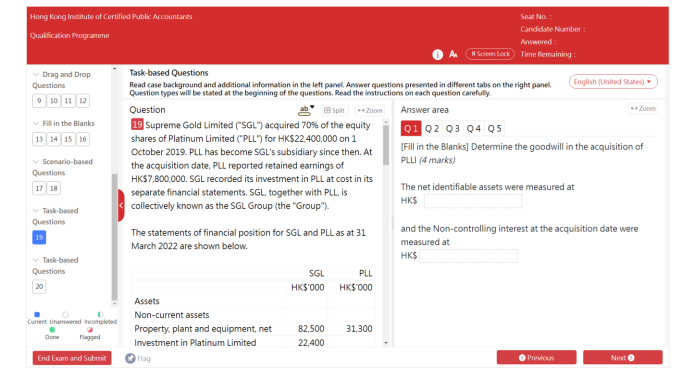Click the question panel scroll down arrow
The image size is (690, 385).
(386, 343)
